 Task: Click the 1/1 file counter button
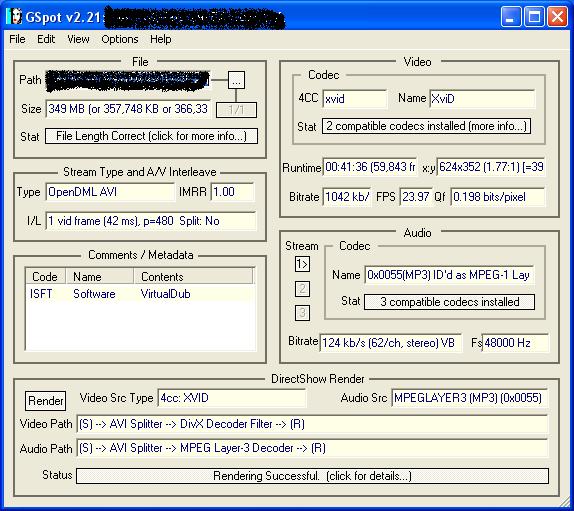[x=236, y=110]
